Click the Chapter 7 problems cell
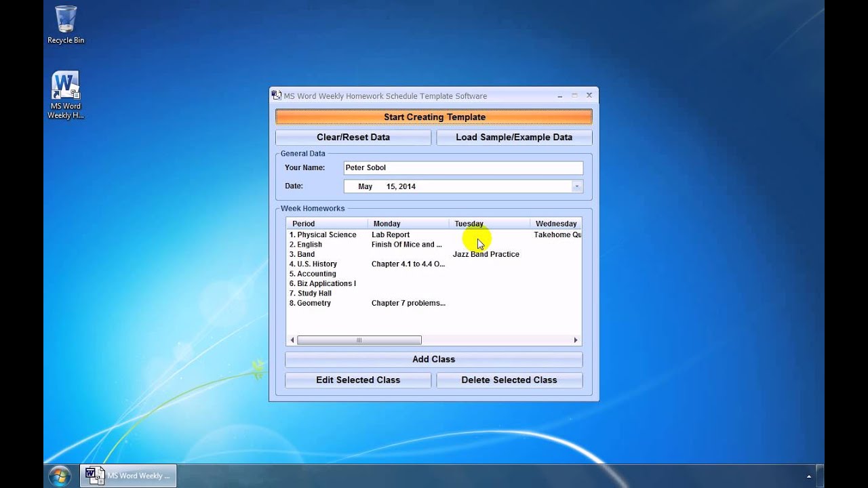The width and height of the screenshot is (868, 488). pos(408,303)
